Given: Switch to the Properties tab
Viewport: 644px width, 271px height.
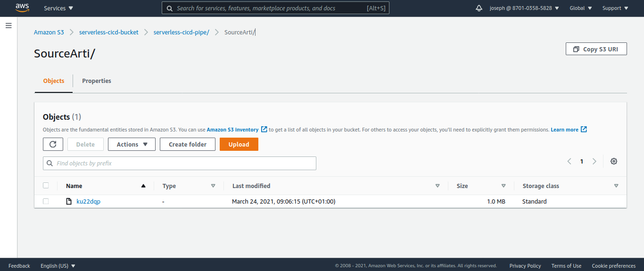Looking at the screenshot, I should point(97,81).
